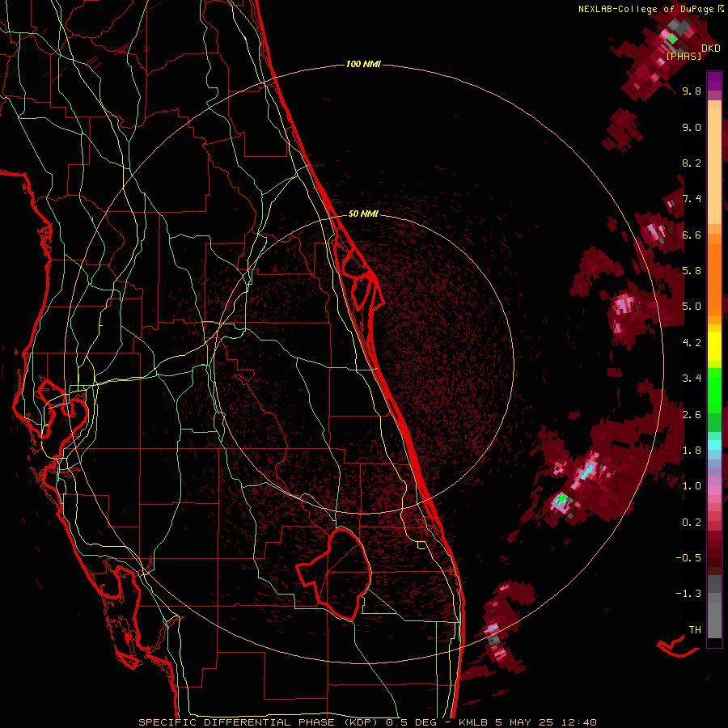Click the -1.3 scale value
Viewport: 728px width, 728px height.
click(x=688, y=595)
